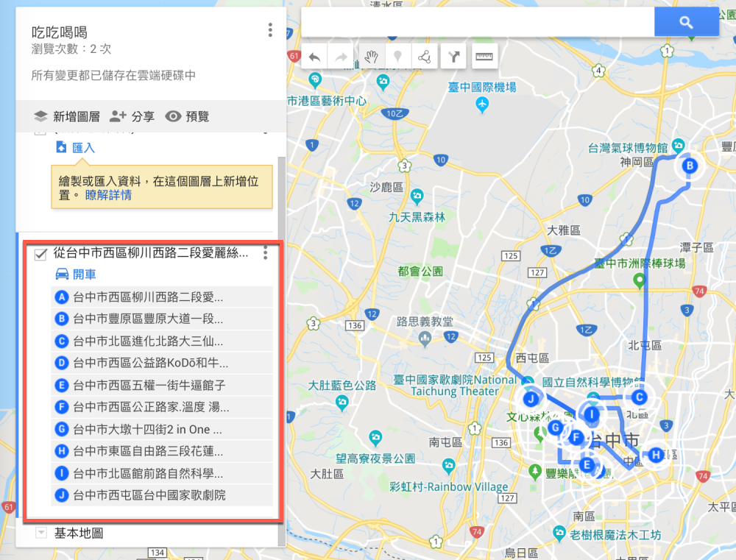
Task: Select stop B 台中市豐原區豐原大道一段
Action: 161,319
